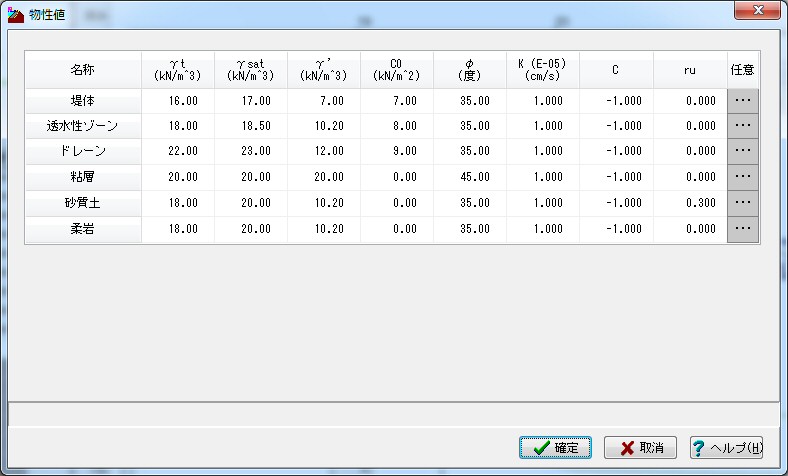Select the 柔岩 name cell
This screenshot has width=788, height=476.
tap(83, 229)
